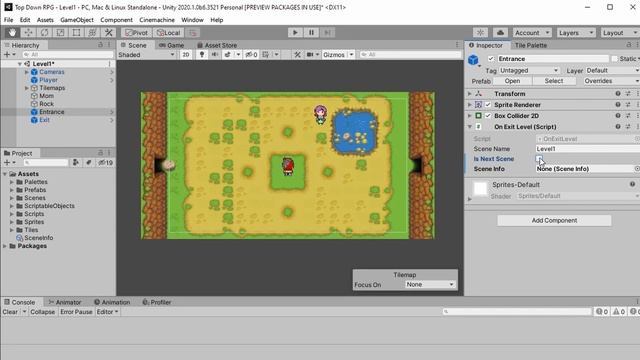Open component editor tools in scene bar

tap(298, 55)
